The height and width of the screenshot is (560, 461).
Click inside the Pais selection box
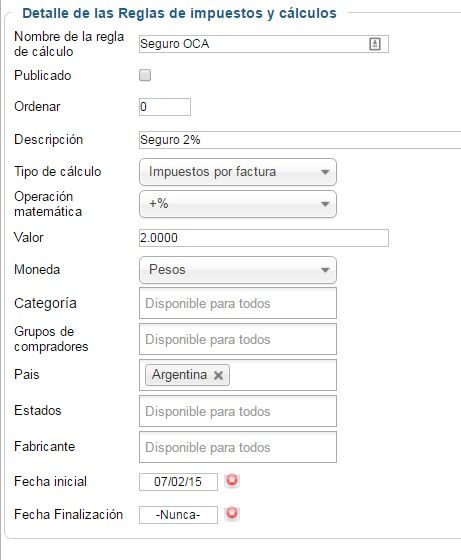282,375
